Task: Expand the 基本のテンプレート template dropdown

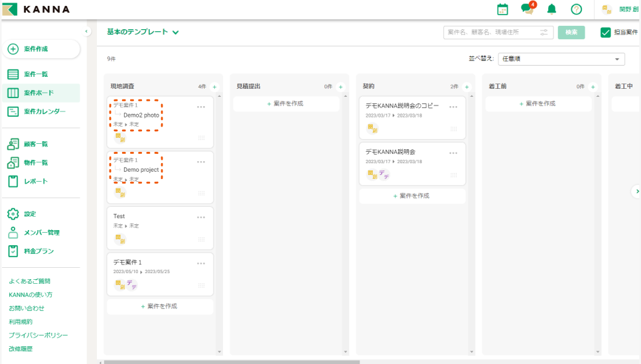Action: point(176,32)
